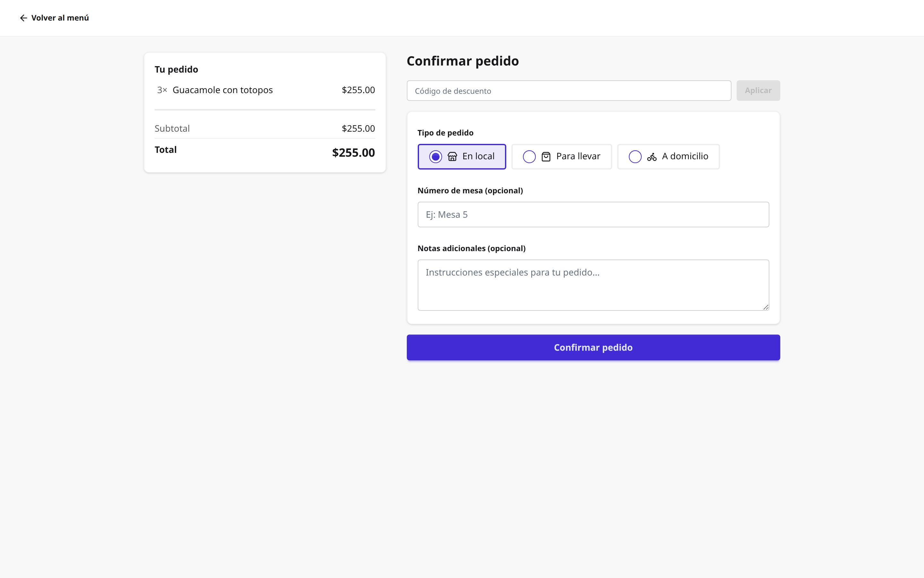Click the bicycle icon beside A domicilio
The image size is (924, 578).
click(x=652, y=157)
